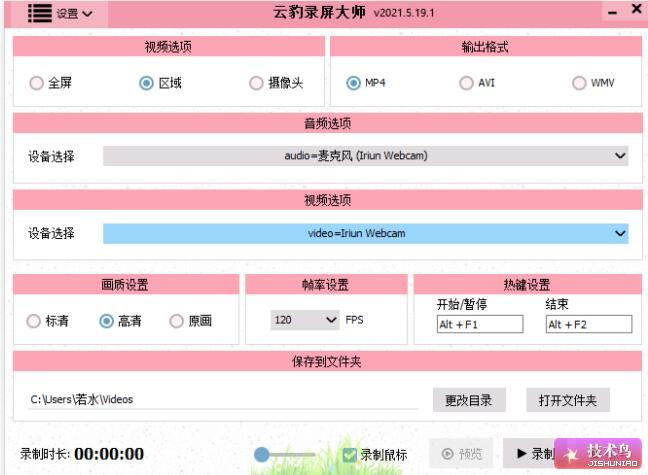Click the blue slider handle at bottom

click(x=262, y=455)
